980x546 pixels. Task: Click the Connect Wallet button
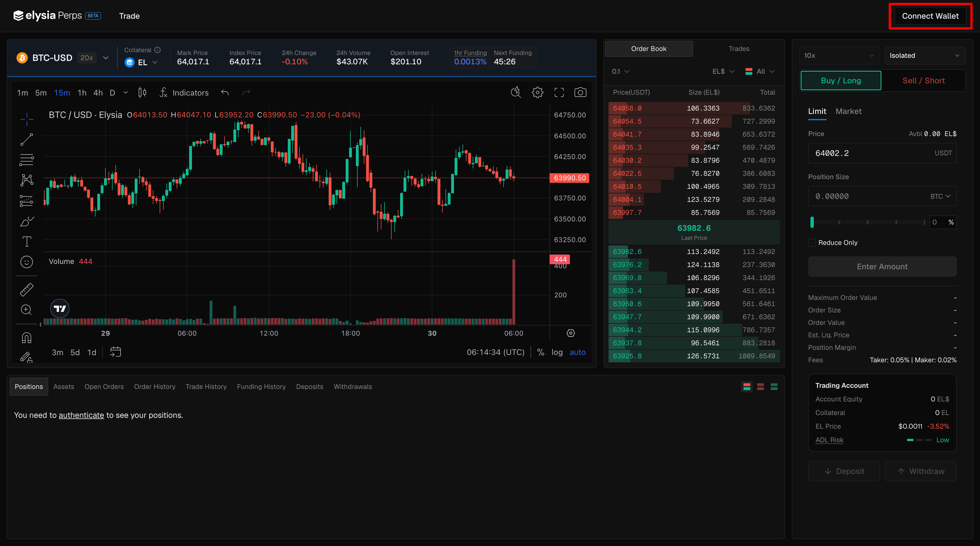tap(930, 16)
